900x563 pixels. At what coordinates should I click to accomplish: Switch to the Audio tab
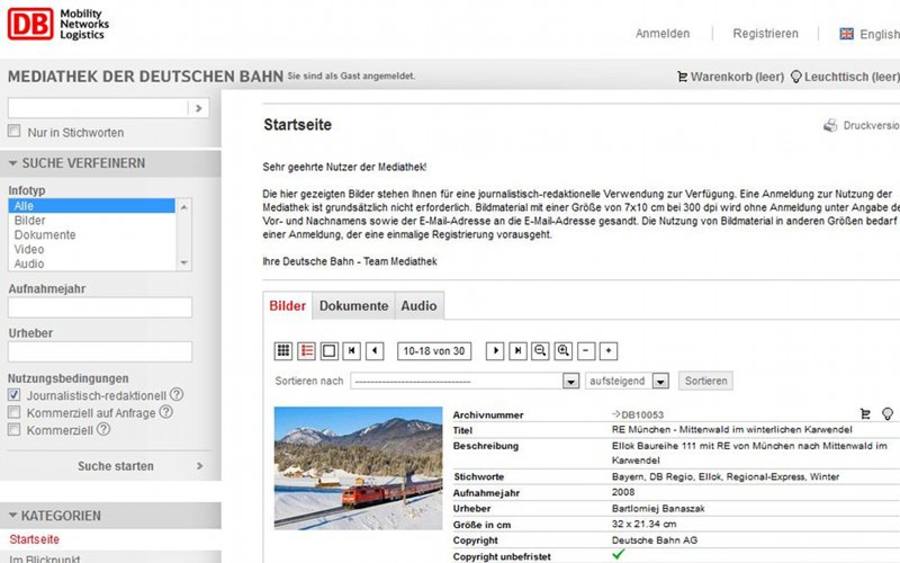(x=419, y=306)
